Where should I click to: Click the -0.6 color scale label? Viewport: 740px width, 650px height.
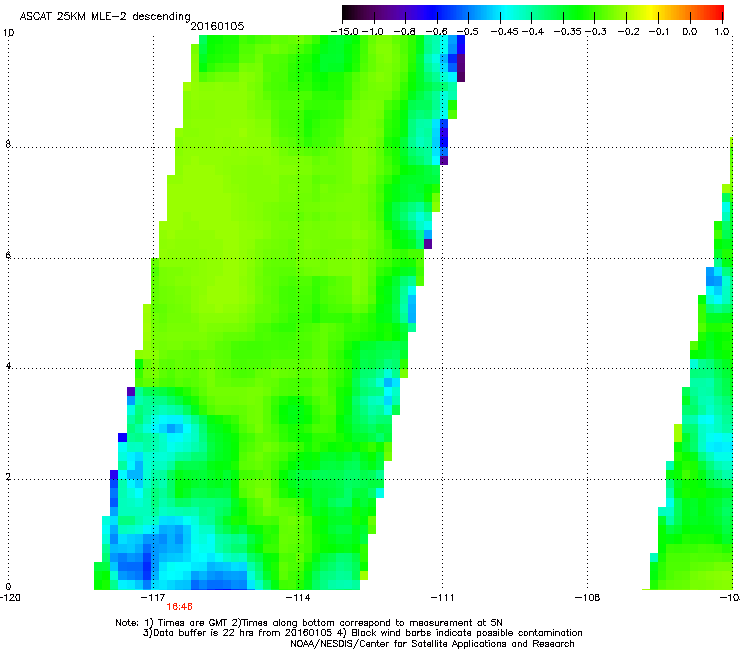[437, 32]
